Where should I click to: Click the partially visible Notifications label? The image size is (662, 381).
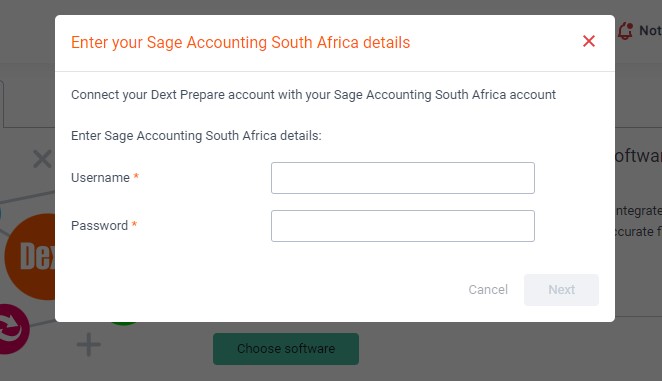point(650,30)
